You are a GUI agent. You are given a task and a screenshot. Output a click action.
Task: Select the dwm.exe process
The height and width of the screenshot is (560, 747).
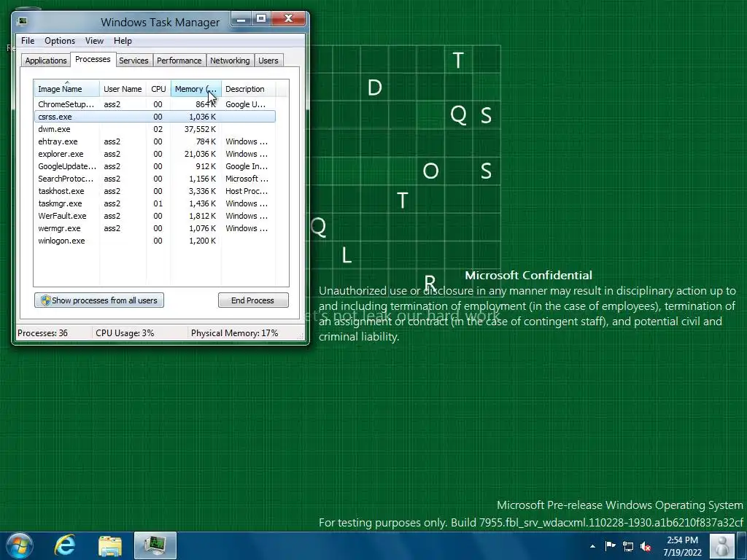tap(155, 129)
